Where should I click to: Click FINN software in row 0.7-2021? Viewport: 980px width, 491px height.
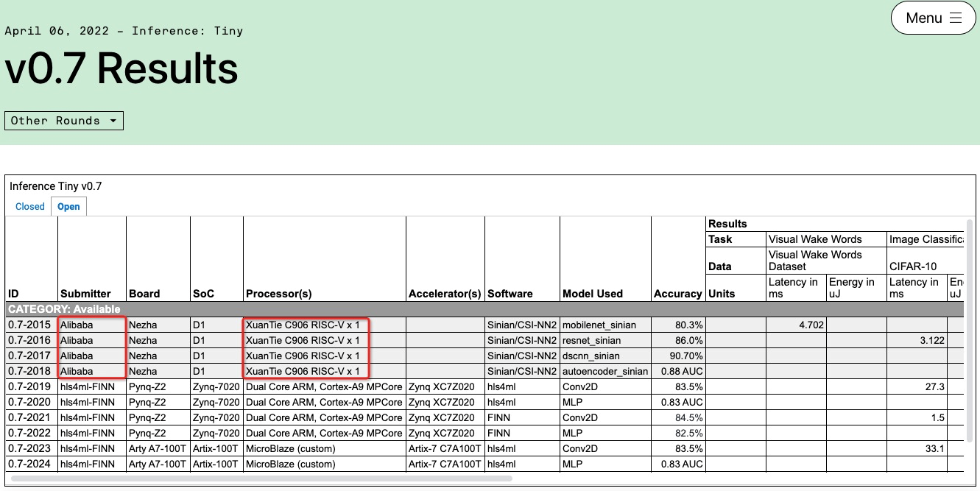[x=522, y=417]
